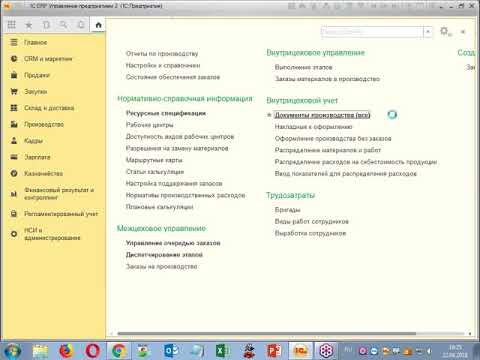Open settings gear icon near search
The width and height of the screenshot is (480, 360).
[x=445, y=32]
